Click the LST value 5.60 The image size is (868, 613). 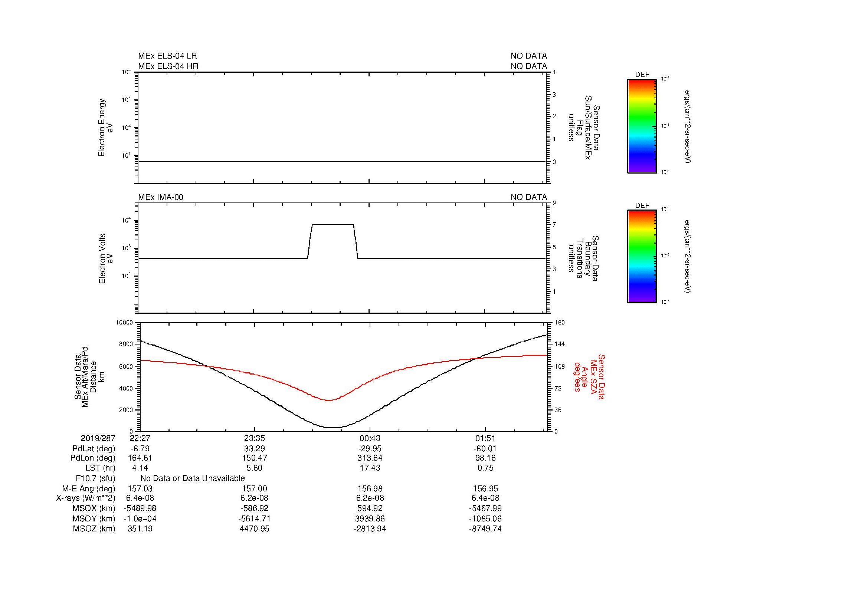tap(255, 468)
